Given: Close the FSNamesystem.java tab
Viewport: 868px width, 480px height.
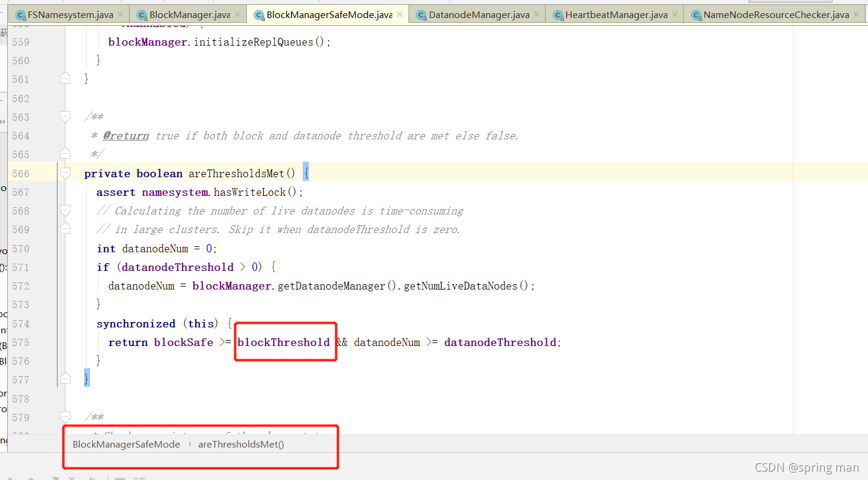Looking at the screenshot, I should pyautogui.click(x=120, y=14).
